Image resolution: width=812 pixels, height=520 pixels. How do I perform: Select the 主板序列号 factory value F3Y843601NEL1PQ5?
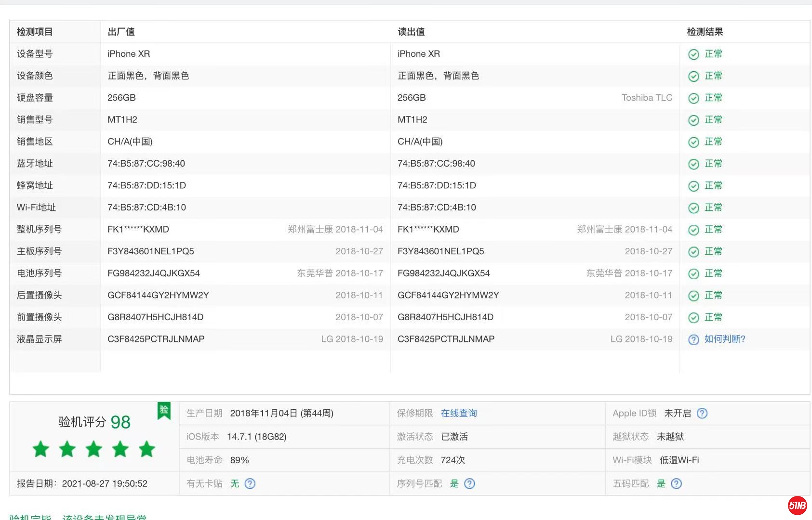(150, 252)
